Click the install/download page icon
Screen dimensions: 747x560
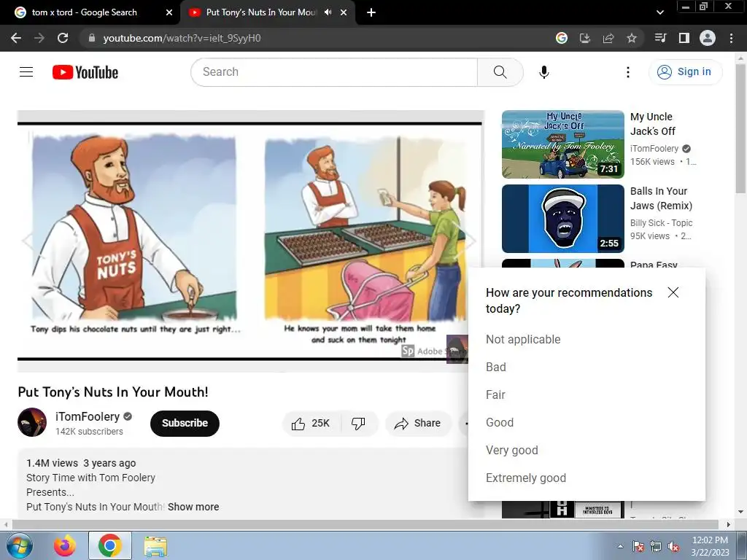coord(585,38)
